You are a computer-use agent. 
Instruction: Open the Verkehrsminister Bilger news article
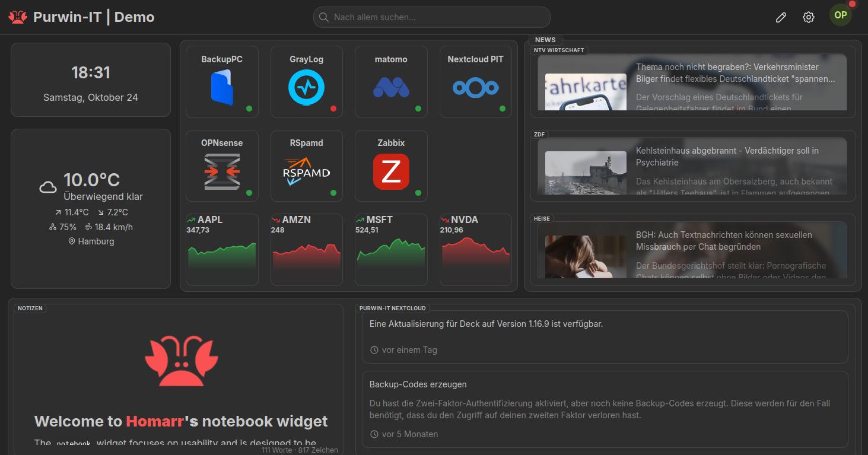pyautogui.click(x=693, y=82)
